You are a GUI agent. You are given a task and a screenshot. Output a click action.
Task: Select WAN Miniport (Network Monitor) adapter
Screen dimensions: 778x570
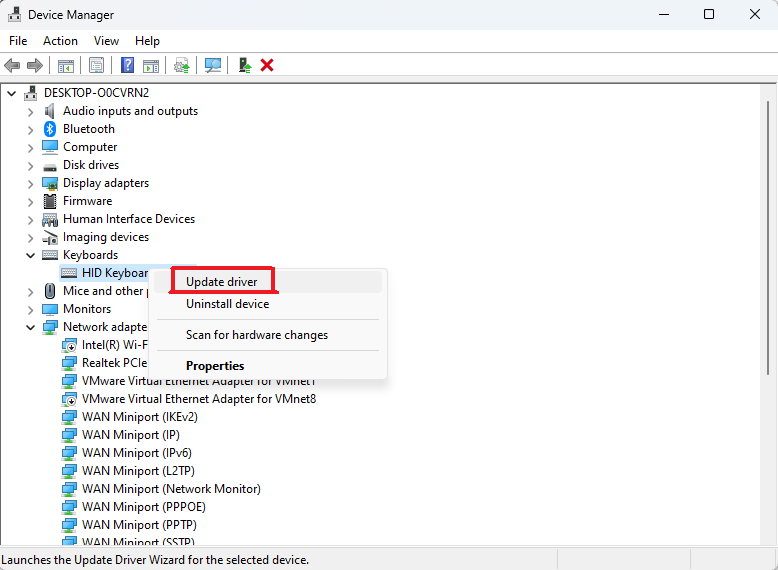coord(171,489)
